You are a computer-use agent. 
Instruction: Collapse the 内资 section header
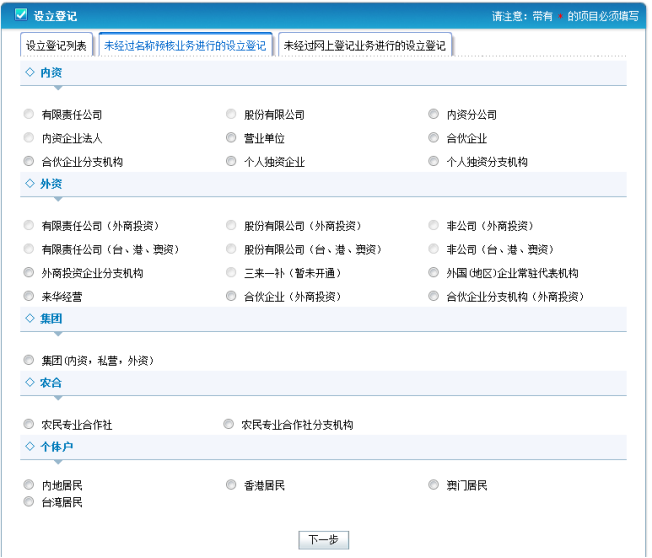(x=323, y=73)
